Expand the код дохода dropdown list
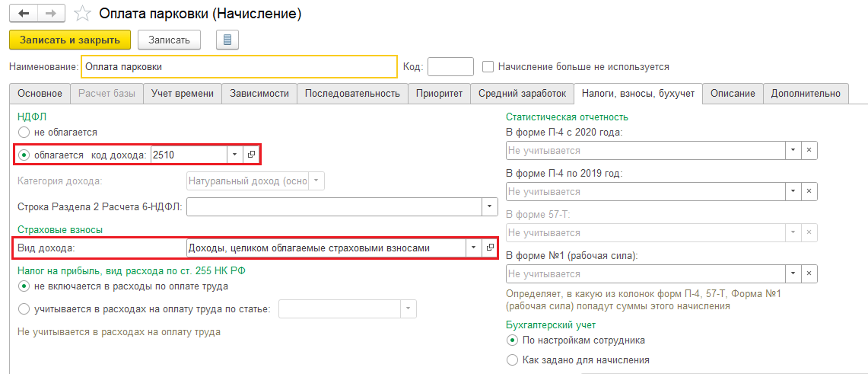This screenshot has height=374, width=868. pyautogui.click(x=234, y=155)
